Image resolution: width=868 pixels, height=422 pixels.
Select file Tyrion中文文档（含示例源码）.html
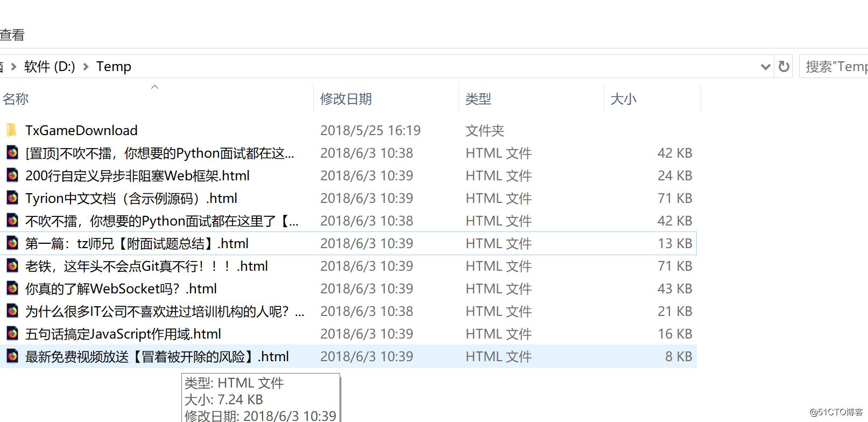coord(131,199)
